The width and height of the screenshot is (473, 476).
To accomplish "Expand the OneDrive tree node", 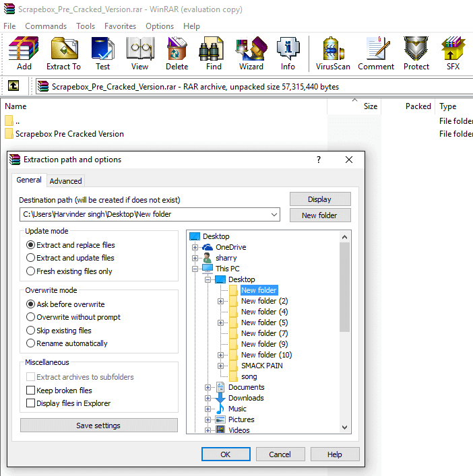I will coord(195,247).
